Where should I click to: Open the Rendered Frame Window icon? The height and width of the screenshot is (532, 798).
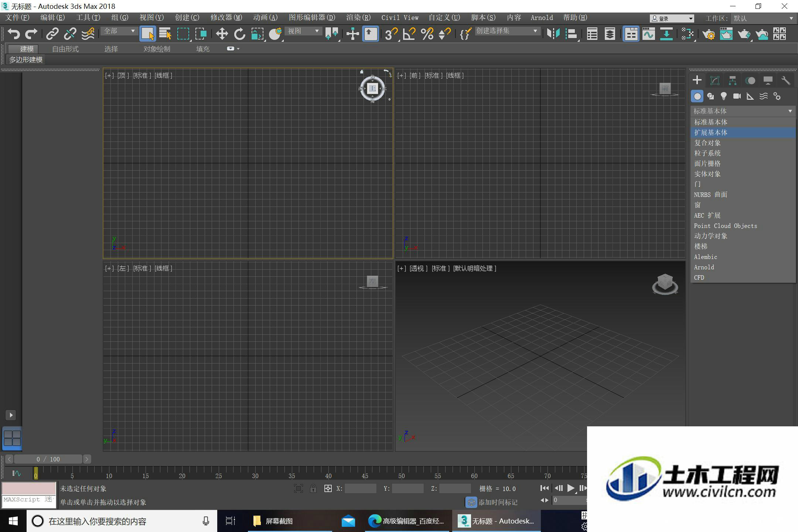[726, 34]
